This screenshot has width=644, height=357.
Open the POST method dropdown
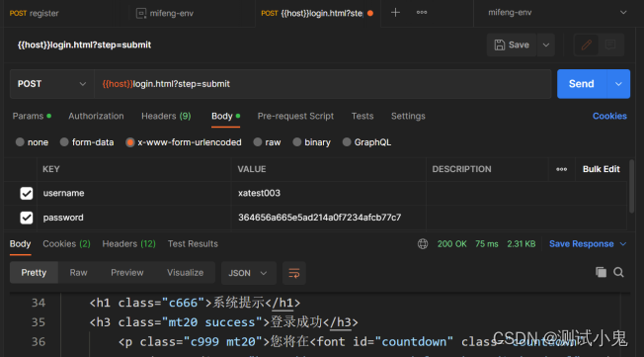coord(52,84)
